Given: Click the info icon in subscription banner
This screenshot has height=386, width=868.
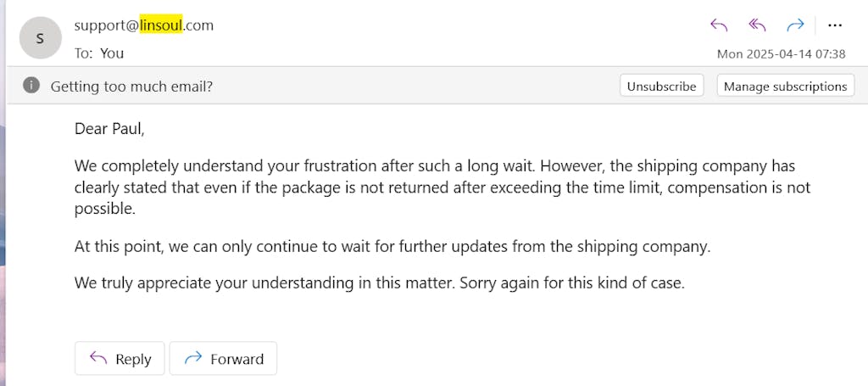Looking at the screenshot, I should click(x=31, y=86).
